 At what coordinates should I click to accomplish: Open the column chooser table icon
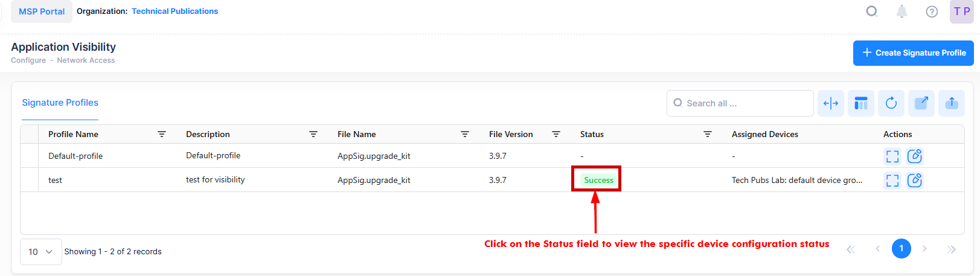pyautogui.click(x=861, y=103)
